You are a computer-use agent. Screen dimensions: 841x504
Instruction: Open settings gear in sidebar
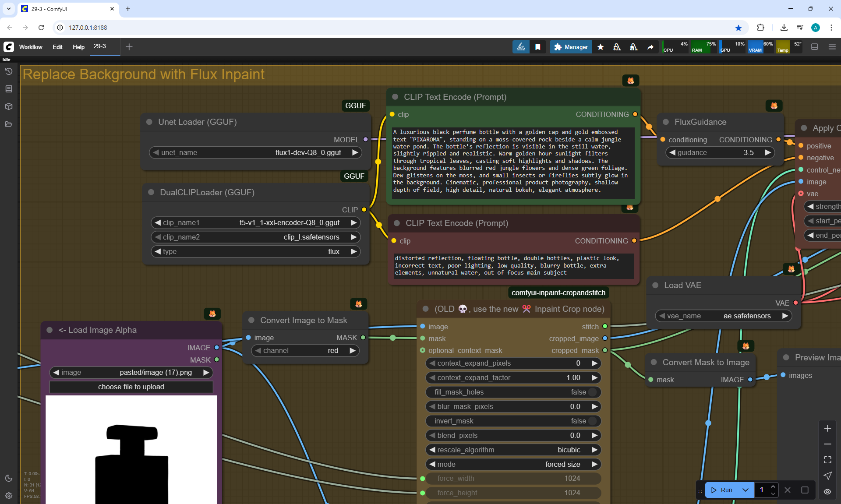pyautogui.click(x=8, y=496)
